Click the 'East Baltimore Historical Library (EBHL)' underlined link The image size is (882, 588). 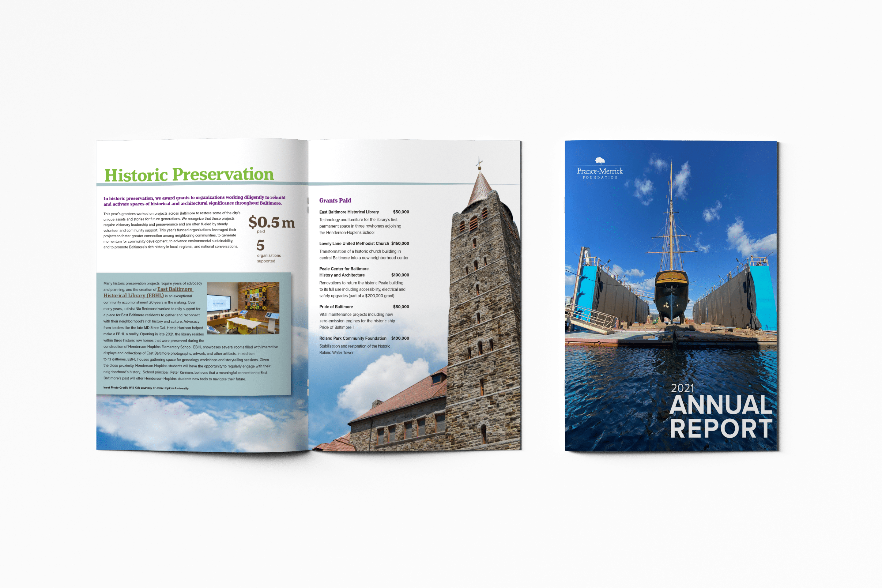click(x=148, y=292)
